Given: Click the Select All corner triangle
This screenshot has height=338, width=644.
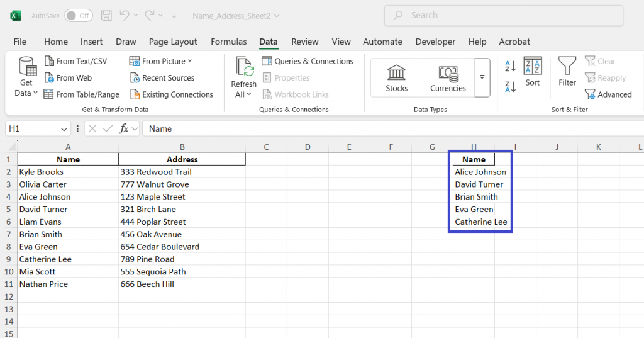Looking at the screenshot, I should coord(11,147).
